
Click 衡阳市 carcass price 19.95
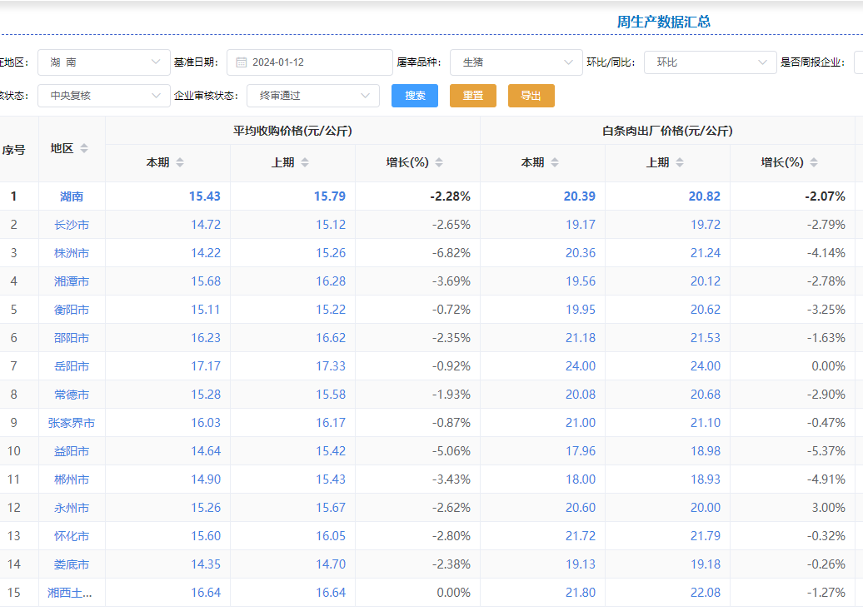tap(581, 310)
